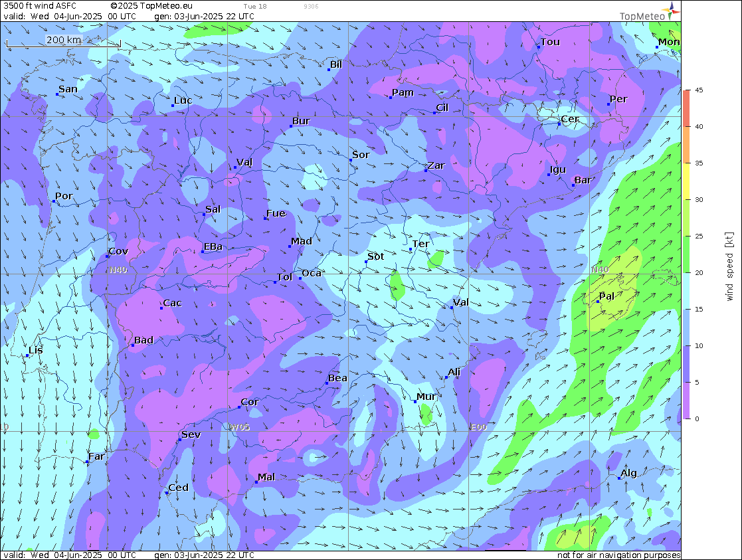Select the Fue location label

pos(276,213)
